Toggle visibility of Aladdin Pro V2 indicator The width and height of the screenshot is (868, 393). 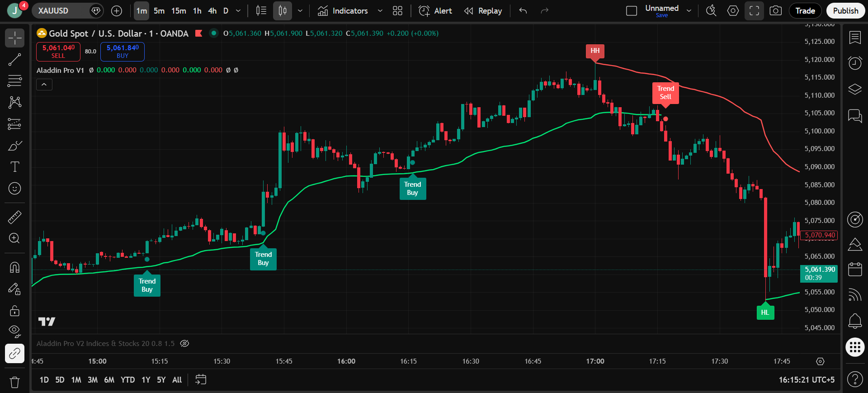point(184,344)
